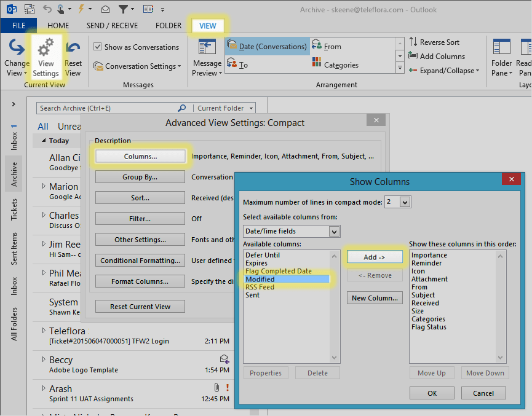Image resolution: width=532 pixels, height=416 pixels.
Task: Click the Group By... button
Action: 140,177
